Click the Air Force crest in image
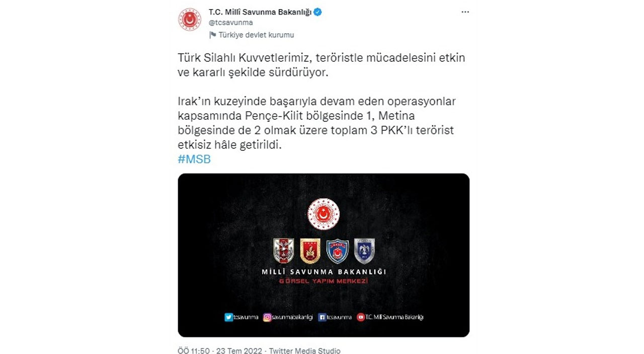 click(x=364, y=250)
